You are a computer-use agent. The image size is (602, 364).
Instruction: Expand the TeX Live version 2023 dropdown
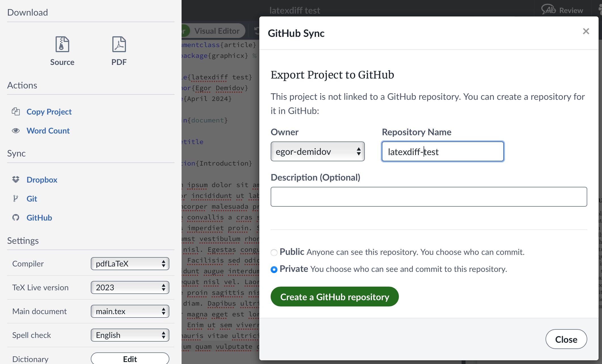(x=130, y=287)
